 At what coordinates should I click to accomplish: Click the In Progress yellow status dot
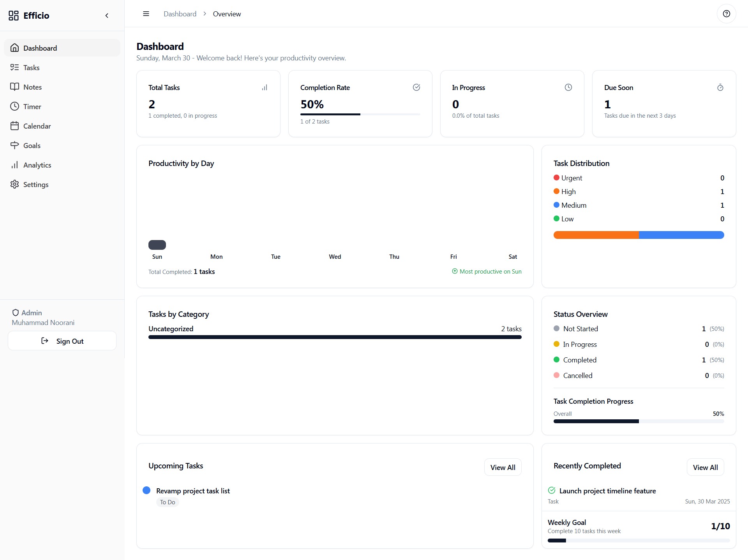click(x=556, y=344)
